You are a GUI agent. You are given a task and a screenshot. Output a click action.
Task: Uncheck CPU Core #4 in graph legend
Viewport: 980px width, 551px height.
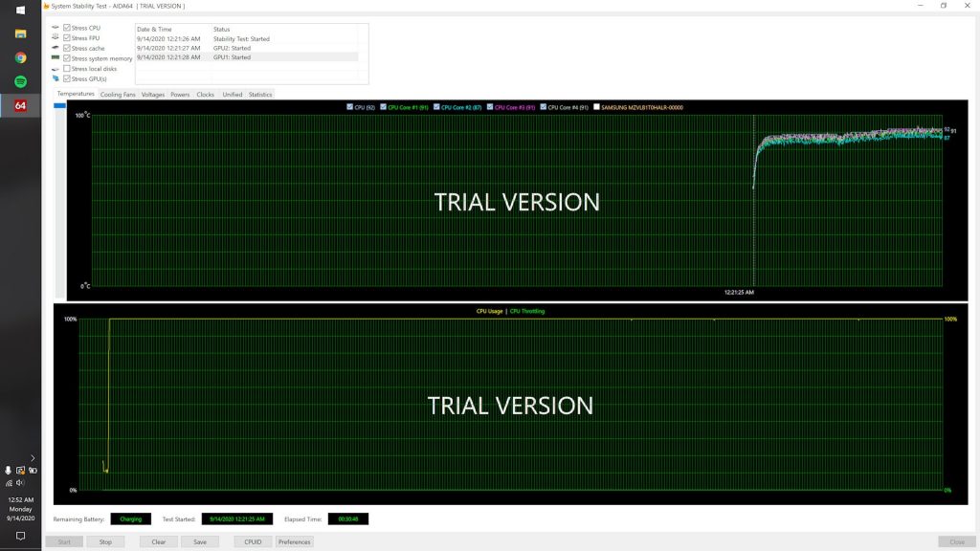tap(544, 107)
